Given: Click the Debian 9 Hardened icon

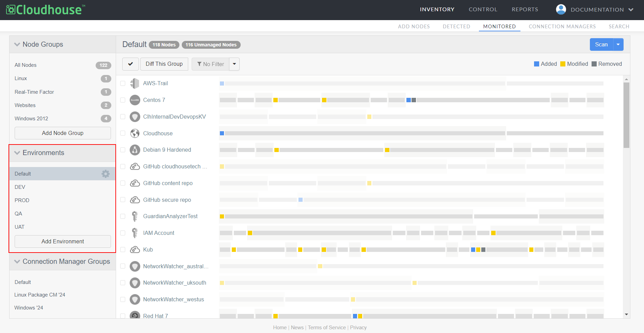Looking at the screenshot, I should point(135,150).
